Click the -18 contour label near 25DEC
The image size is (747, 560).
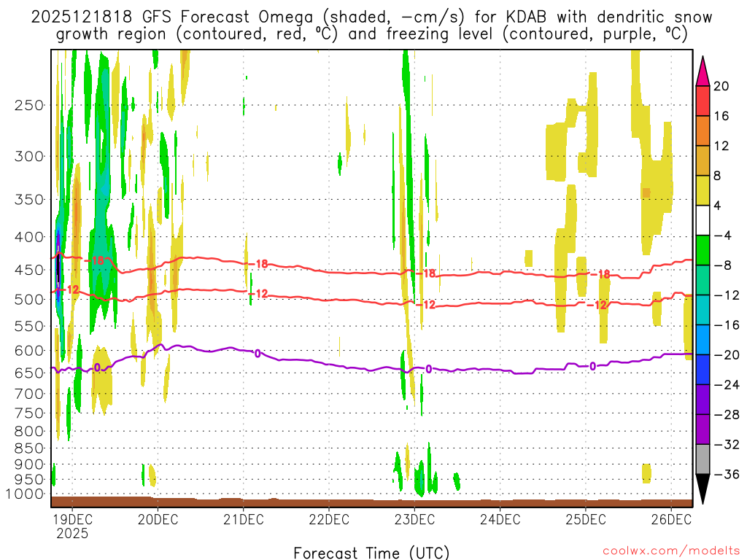point(601,274)
